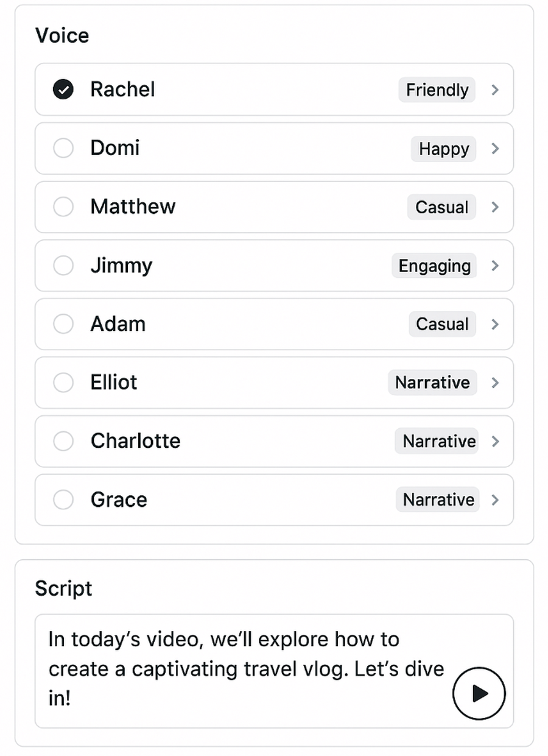The width and height of the screenshot is (548, 756).
Task: Expand the Charlotte voice chevron
Action: pyautogui.click(x=495, y=441)
